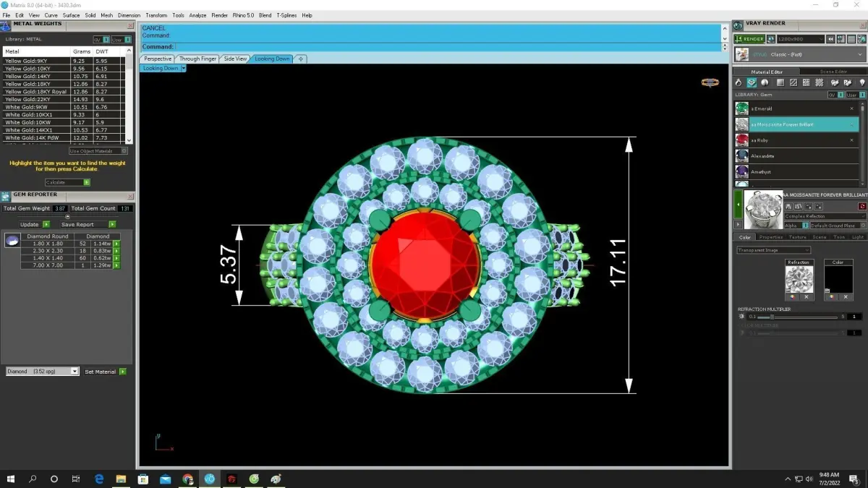Toggle the GV library switch in Metal Weights
Image resolution: width=868 pixels, height=488 pixels.
pos(101,40)
